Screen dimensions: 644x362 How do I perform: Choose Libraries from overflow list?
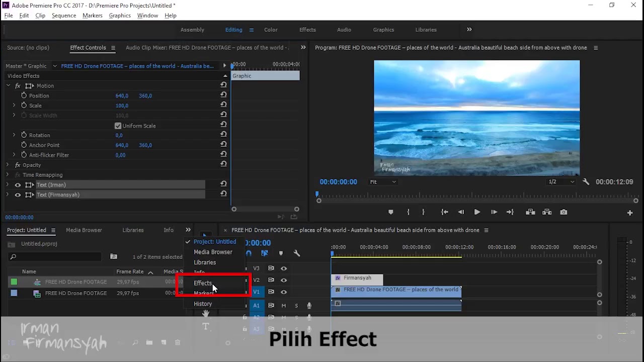pyautogui.click(x=205, y=262)
